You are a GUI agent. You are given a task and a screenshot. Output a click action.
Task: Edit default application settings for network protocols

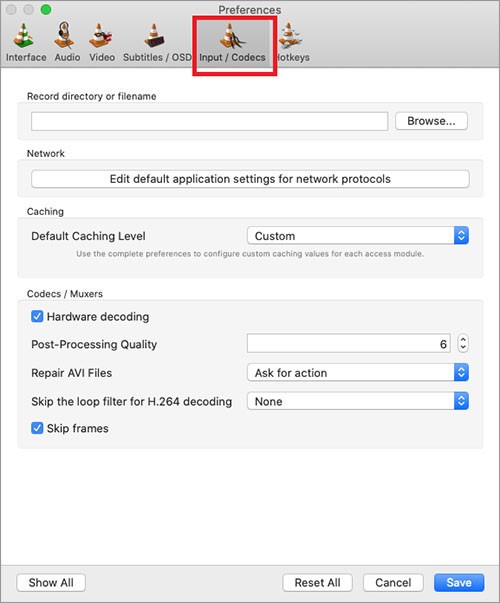pos(250,179)
